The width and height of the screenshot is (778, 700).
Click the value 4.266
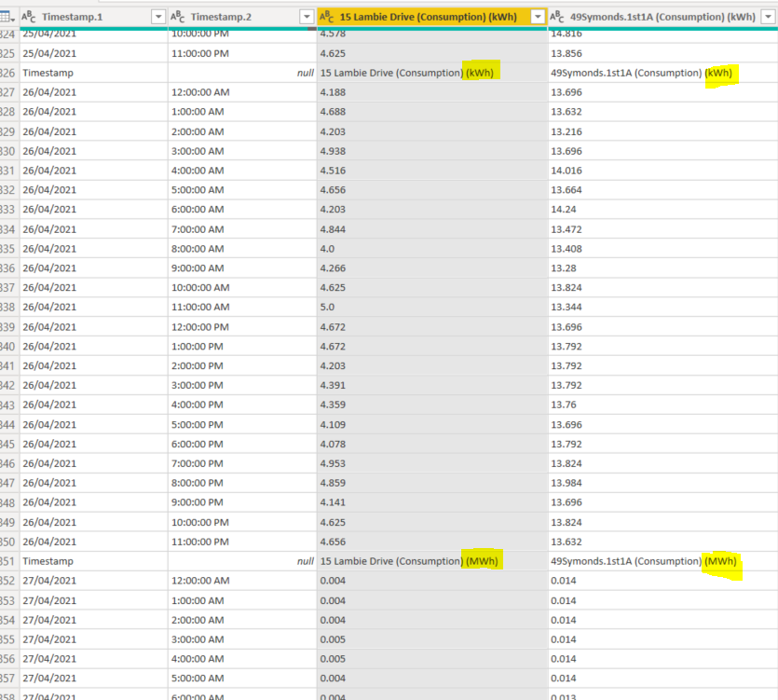click(333, 268)
